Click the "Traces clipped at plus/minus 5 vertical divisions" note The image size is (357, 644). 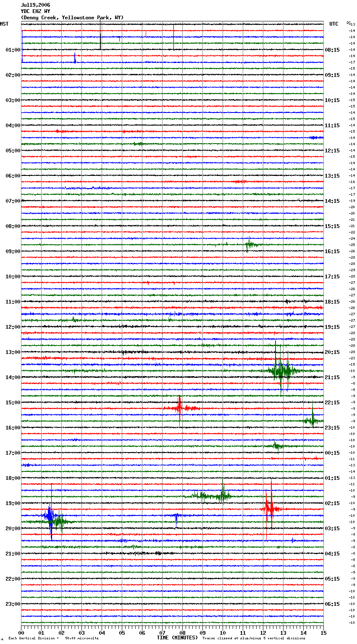tap(254, 638)
